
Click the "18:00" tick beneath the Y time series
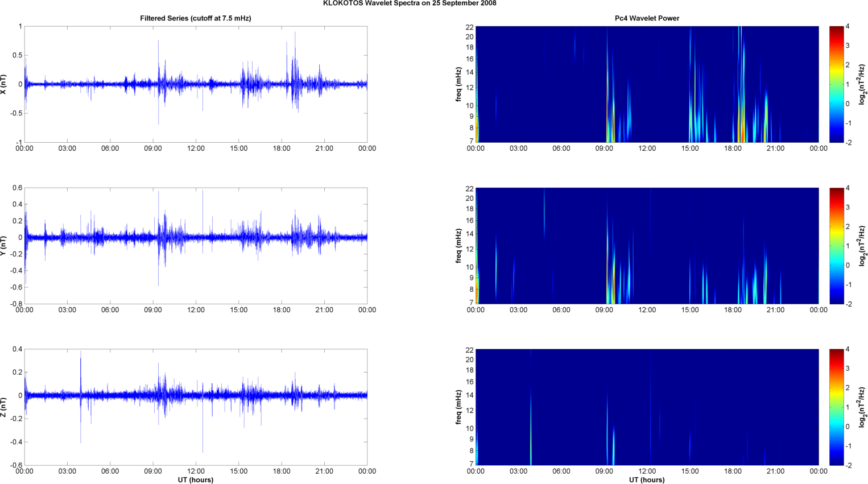pos(282,310)
